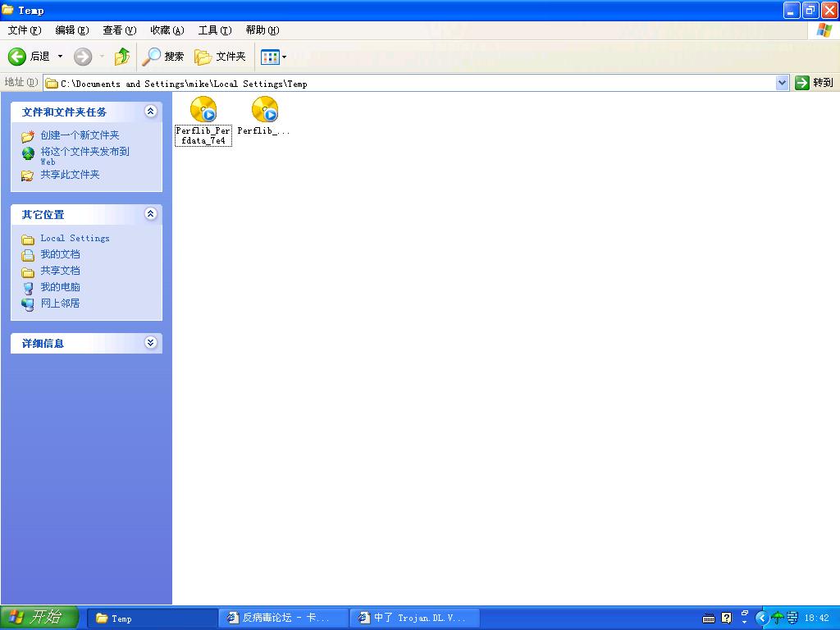Click the Temp window title bar folder icon
This screenshot has height=630, width=840.
coord(7,10)
